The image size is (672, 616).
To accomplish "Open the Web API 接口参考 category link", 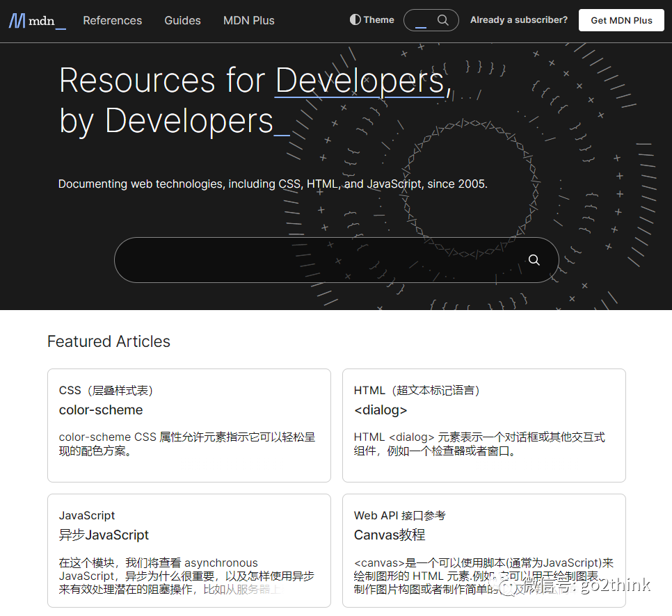I will tap(399, 515).
